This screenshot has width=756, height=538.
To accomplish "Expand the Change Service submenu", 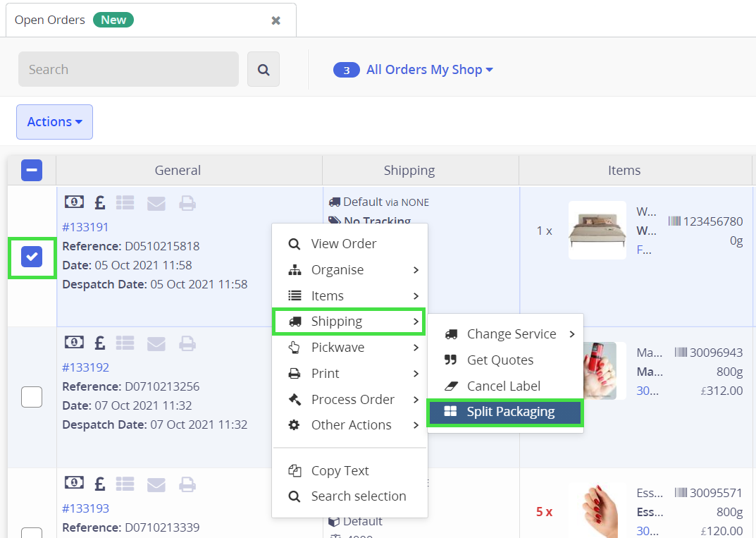I will point(511,334).
